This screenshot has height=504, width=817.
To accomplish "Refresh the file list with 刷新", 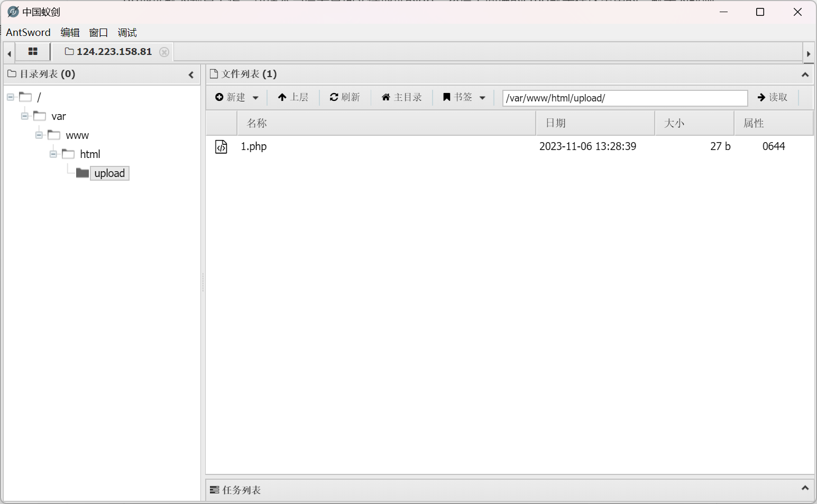I will [345, 97].
